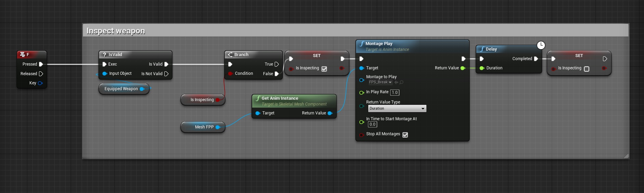The image size is (644, 193).
Task: Click the Branch node header icon
Action: pos(230,55)
